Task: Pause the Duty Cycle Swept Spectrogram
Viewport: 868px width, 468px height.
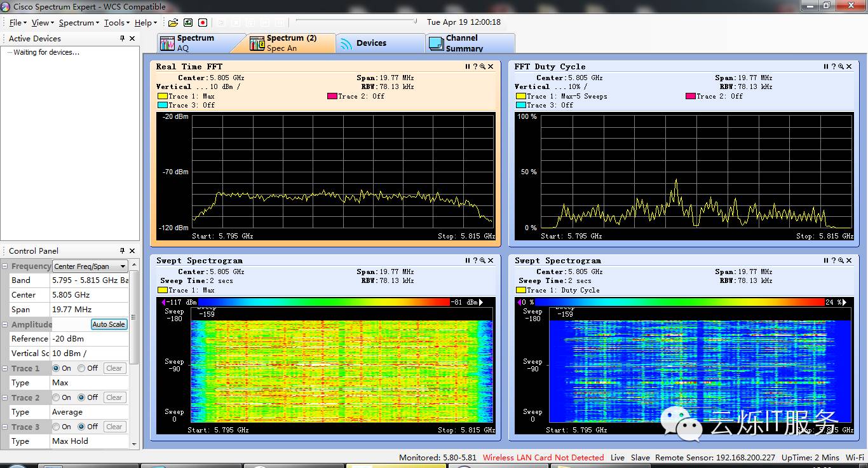Action: [826, 261]
